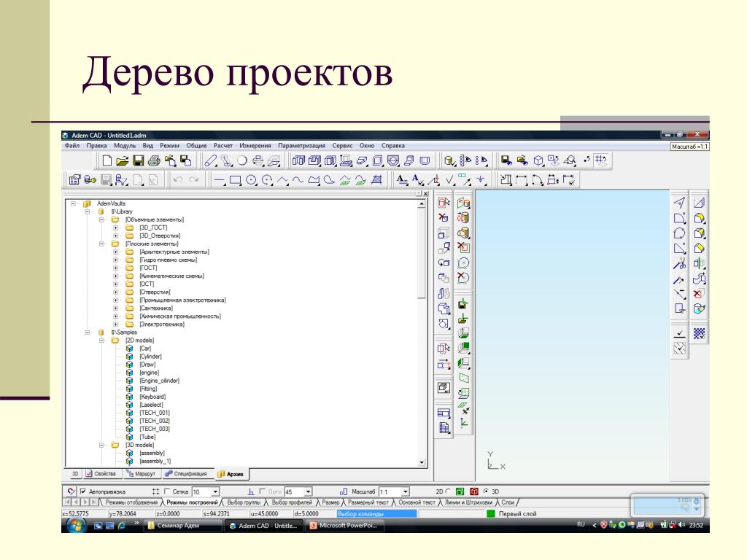Click the table sheet icon at toolbar bottom
The width and height of the screenshot is (747, 560).
point(444,427)
